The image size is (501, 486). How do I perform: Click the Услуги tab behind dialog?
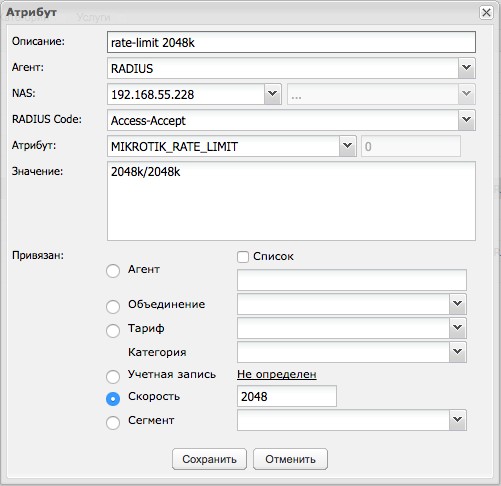[93, 17]
